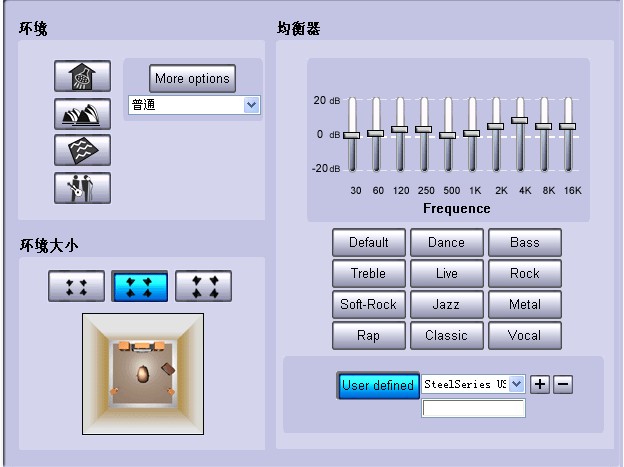This screenshot has width=624, height=467.
Task: Select the large room size icon
Action: click(x=203, y=287)
